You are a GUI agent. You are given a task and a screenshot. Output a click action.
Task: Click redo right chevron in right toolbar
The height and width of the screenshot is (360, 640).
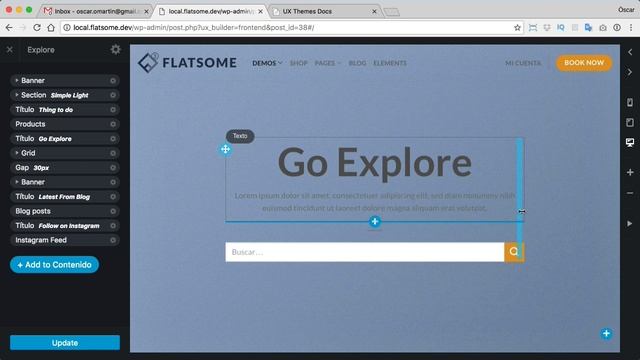[630, 72]
